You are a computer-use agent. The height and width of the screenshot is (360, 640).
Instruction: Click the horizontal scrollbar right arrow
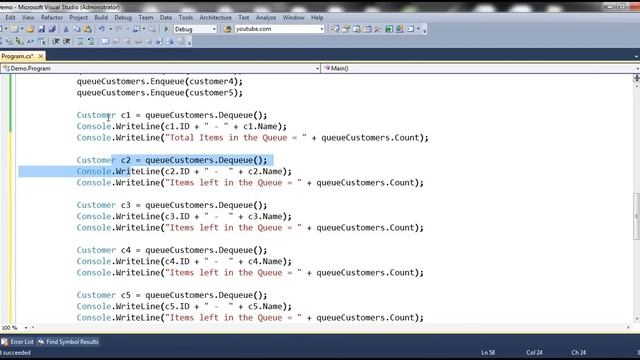click(628, 327)
